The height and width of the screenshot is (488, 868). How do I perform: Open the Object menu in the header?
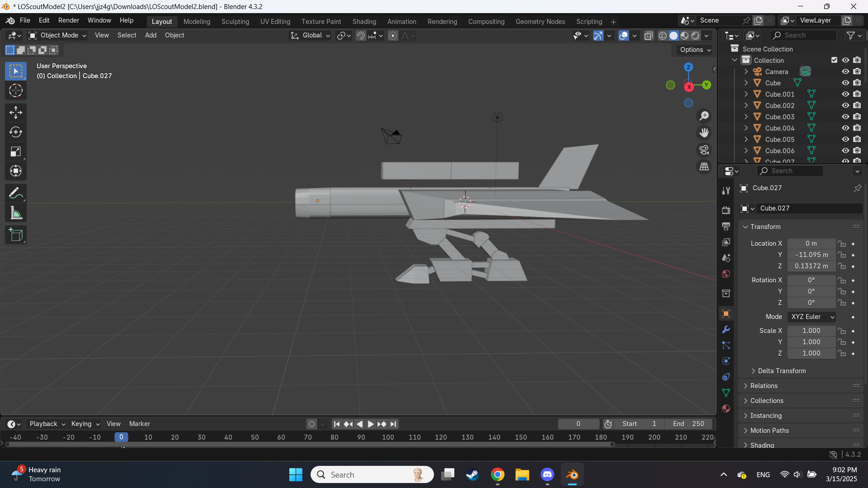[x=175, y=35]
